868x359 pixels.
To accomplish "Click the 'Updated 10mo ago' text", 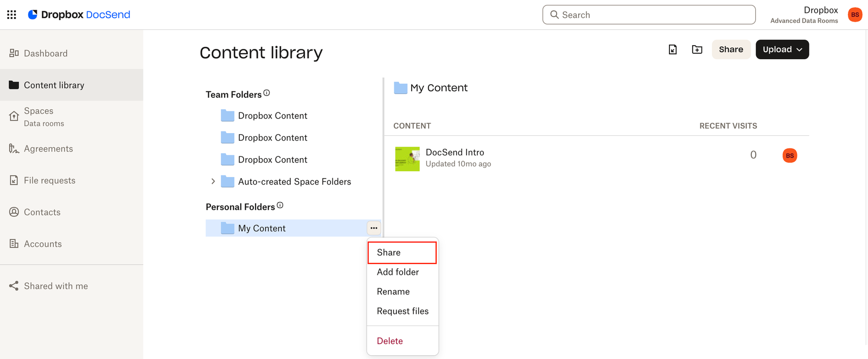I will coord(458,164).
